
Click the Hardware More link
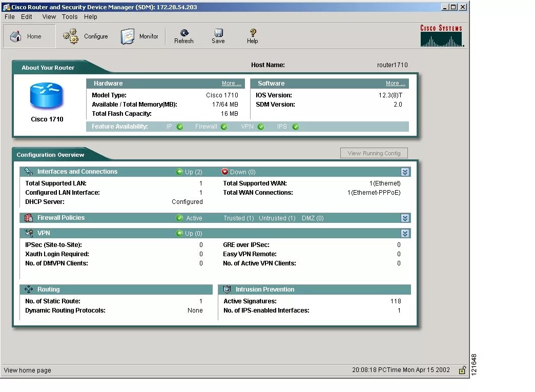click(231, 83)
